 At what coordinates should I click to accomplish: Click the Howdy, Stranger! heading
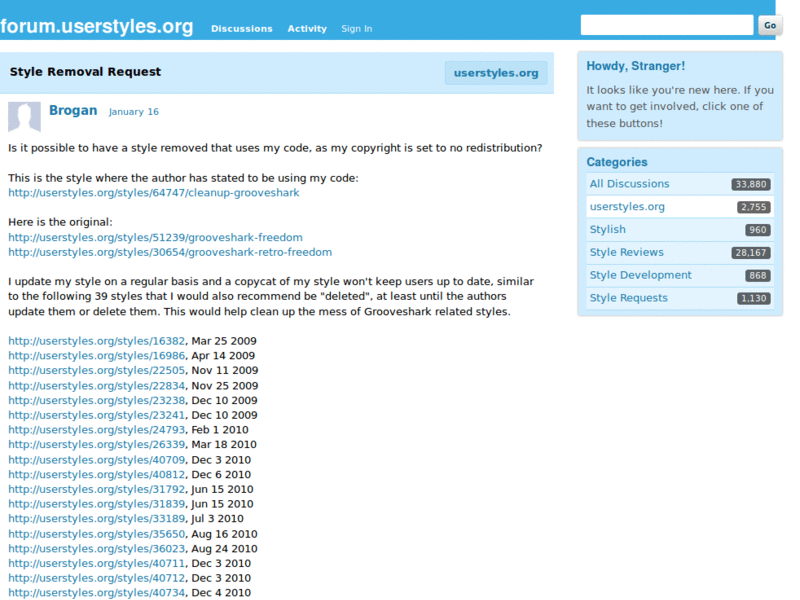[636, 66]
